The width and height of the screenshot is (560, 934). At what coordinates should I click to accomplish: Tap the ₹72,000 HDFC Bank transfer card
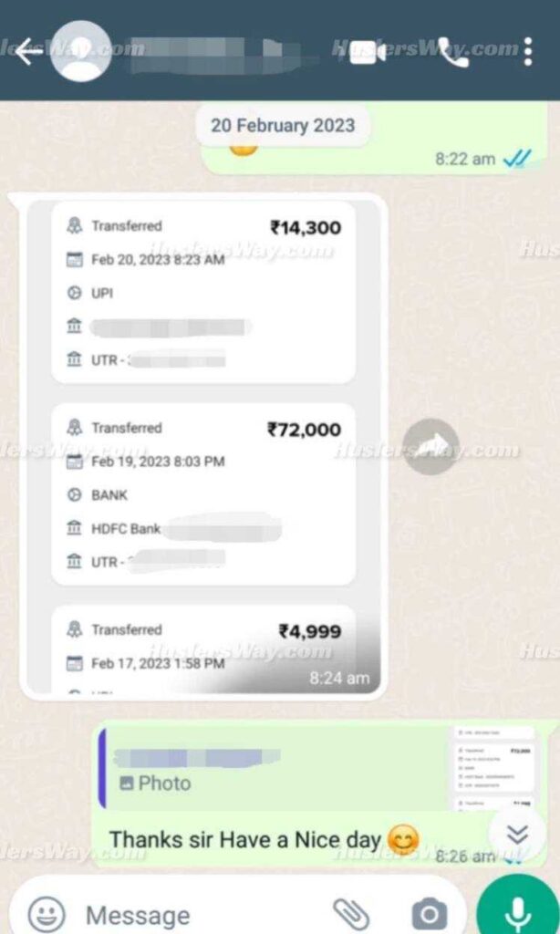[203, 493]
